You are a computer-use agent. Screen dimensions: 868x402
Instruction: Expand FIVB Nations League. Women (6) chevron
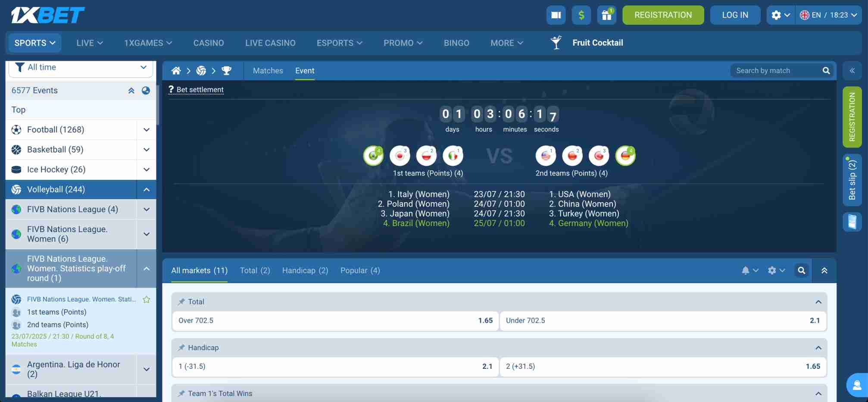pos(147,234)
